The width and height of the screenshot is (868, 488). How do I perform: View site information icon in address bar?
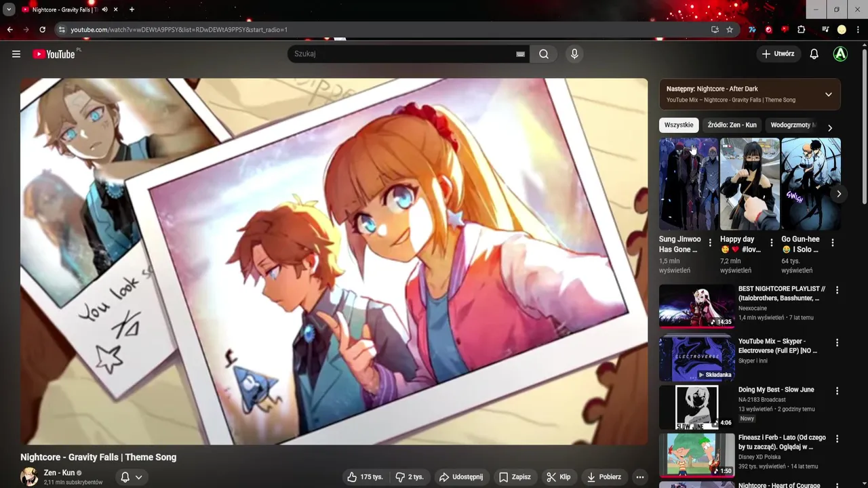[x=62, y=30]
